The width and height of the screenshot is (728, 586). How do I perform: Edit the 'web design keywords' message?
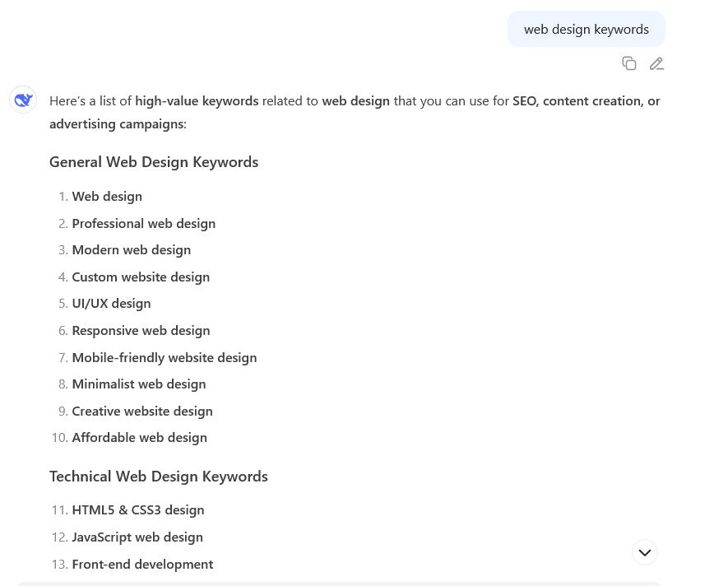656,63
